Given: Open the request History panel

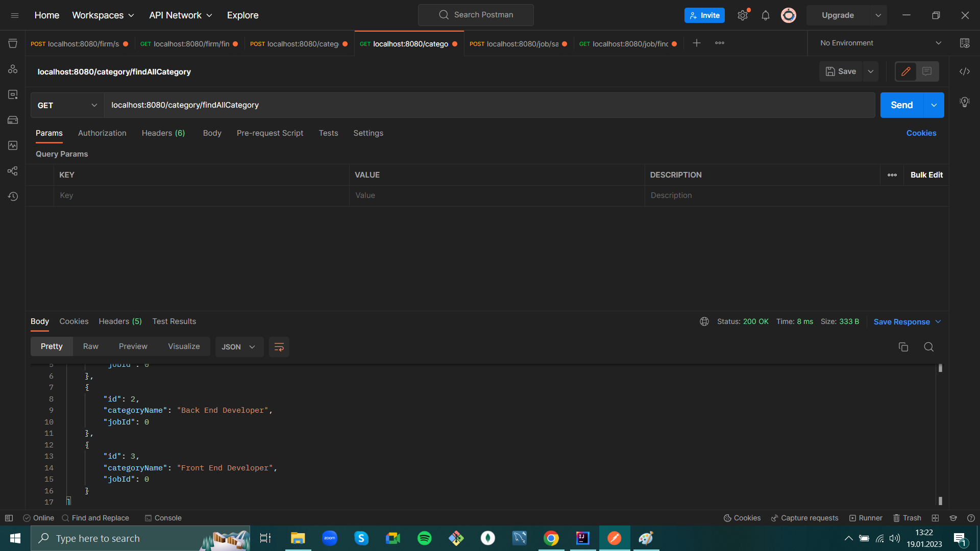Looking at the screenshot, I should (x=13, y=196).
